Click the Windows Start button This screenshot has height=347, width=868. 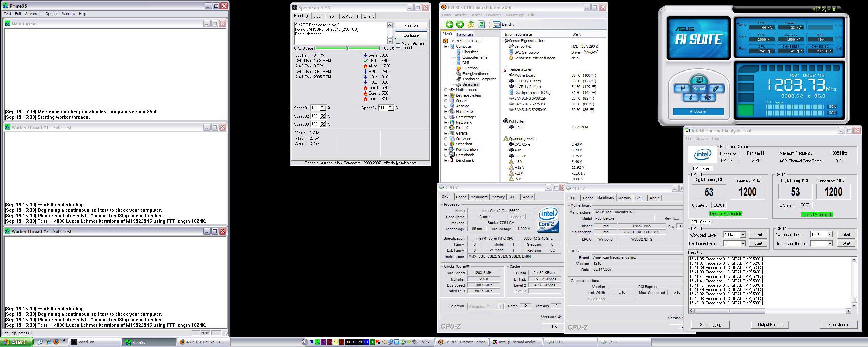tap(16, 342)
